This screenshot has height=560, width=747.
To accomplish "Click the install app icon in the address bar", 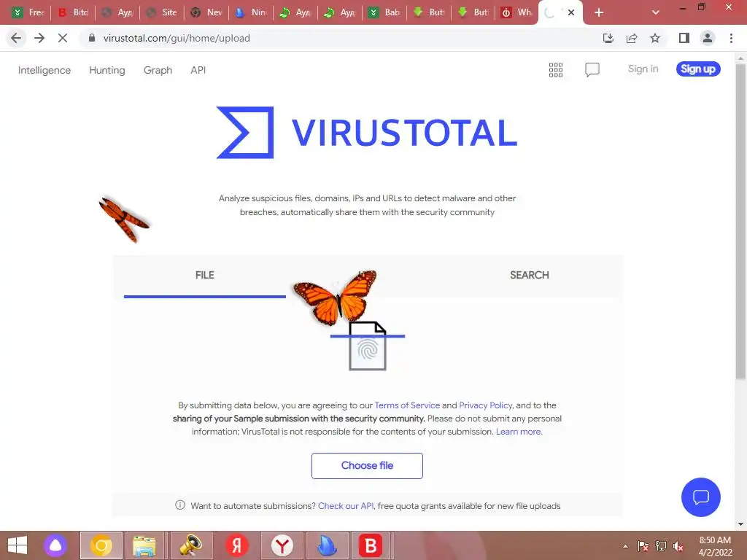I will click(608, 38).
